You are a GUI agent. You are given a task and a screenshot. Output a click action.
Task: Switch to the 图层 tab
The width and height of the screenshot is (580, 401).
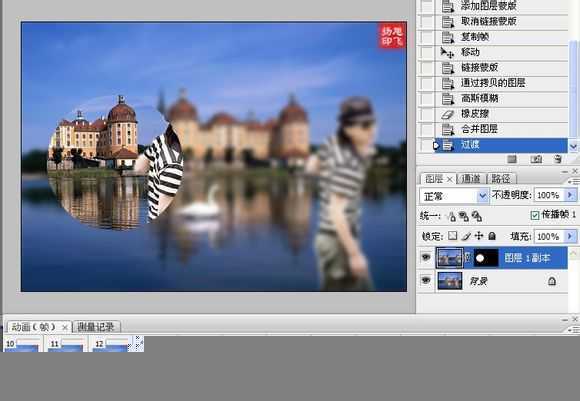coord(434,179)
